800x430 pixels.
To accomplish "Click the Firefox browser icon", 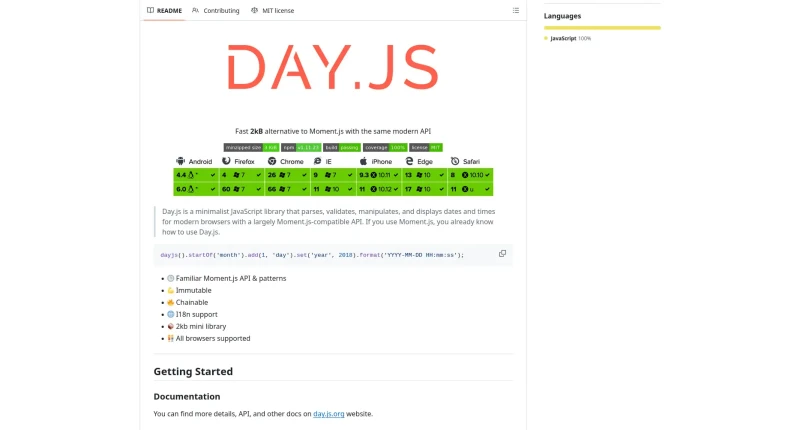I will [226, 161].
